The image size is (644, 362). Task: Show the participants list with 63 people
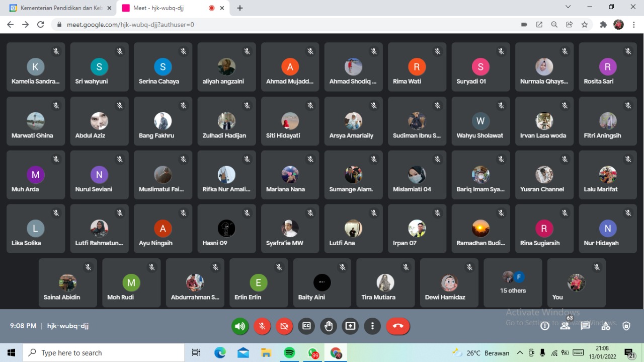pos(565,326)
